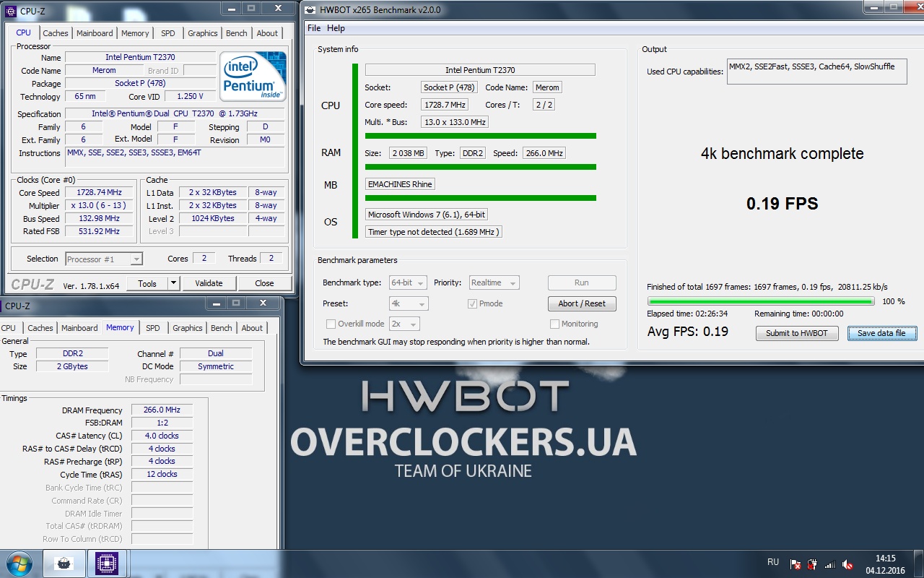Open the CPU-Z taskbar icon

coord(107,563)
